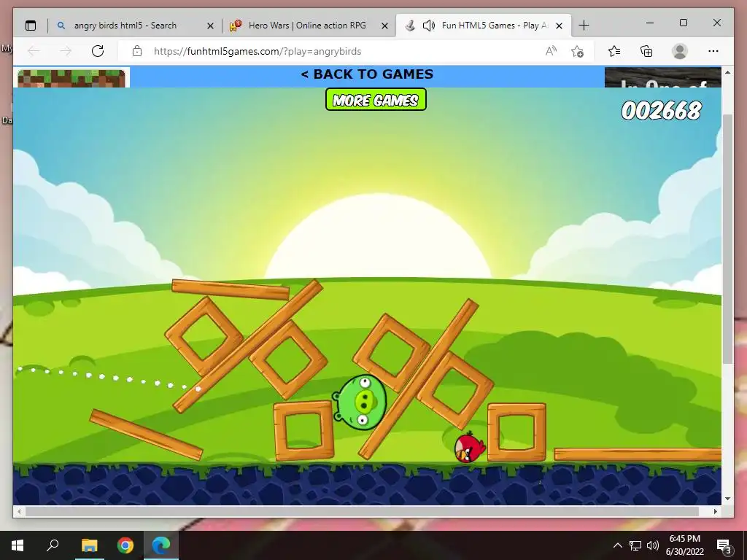
Task: Click the horizontal scrollbar right arrow
Action: [x=716, y=511]
